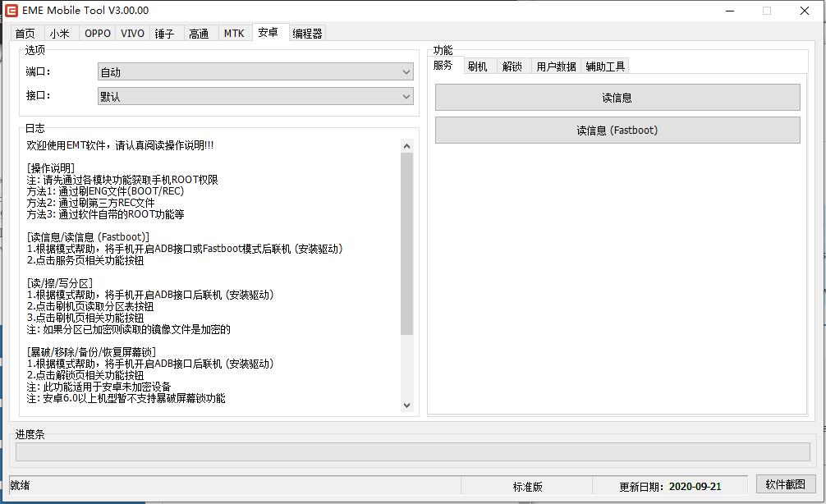Expand the 接口 dropdown set to 默认
Screen dimensions: 826x504
pos(255,96)
